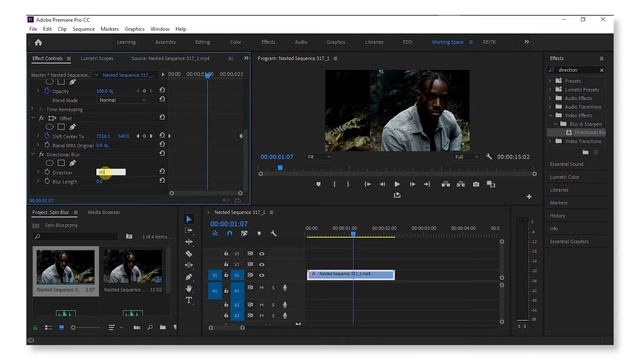Select the Slip tool
The width and height of the screenshot is (640, 360).
[189, 265]
